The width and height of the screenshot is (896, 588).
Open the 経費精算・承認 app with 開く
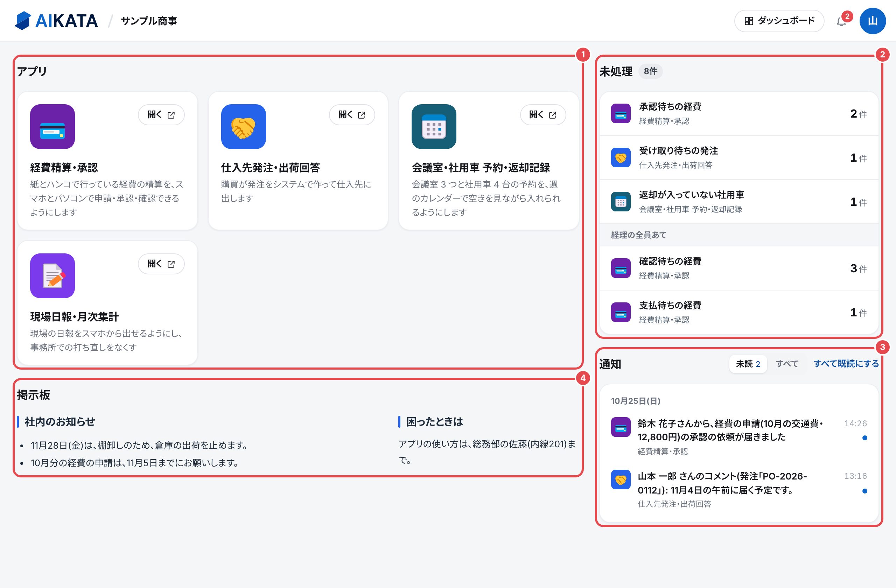[161, 115]
